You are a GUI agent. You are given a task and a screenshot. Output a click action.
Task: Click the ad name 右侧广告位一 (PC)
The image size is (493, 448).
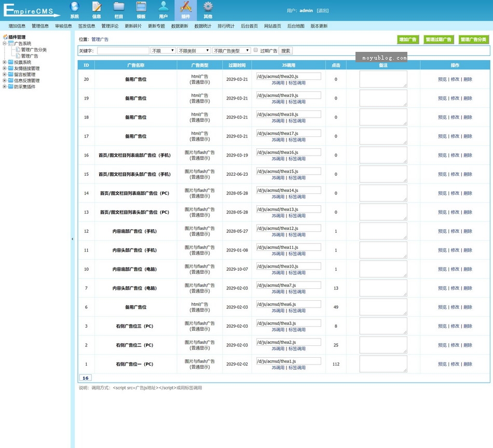[134, 364]
